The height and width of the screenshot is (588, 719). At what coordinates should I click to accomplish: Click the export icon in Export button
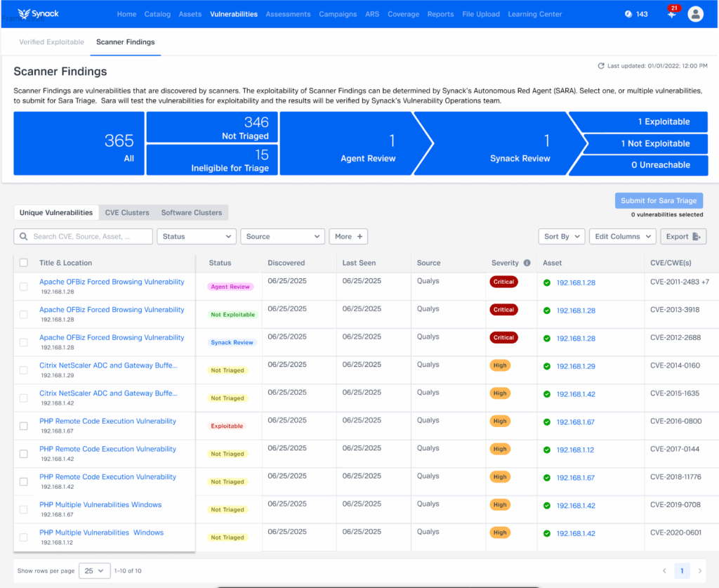[697, 237]
